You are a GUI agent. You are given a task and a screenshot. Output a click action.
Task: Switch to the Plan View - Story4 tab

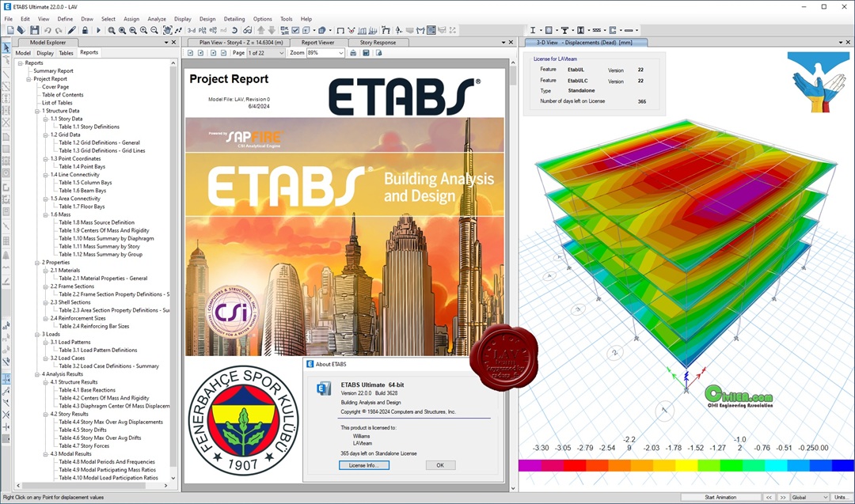click(x=241, y=42)
